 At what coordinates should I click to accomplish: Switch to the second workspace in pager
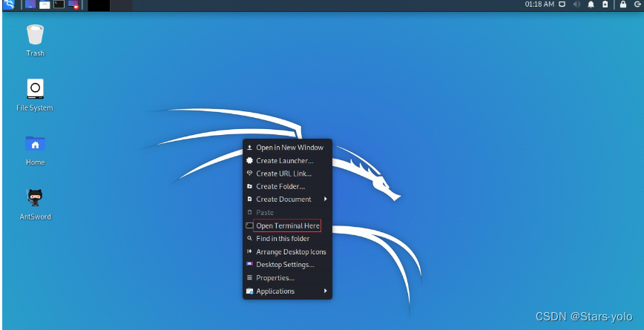point(122,5)
